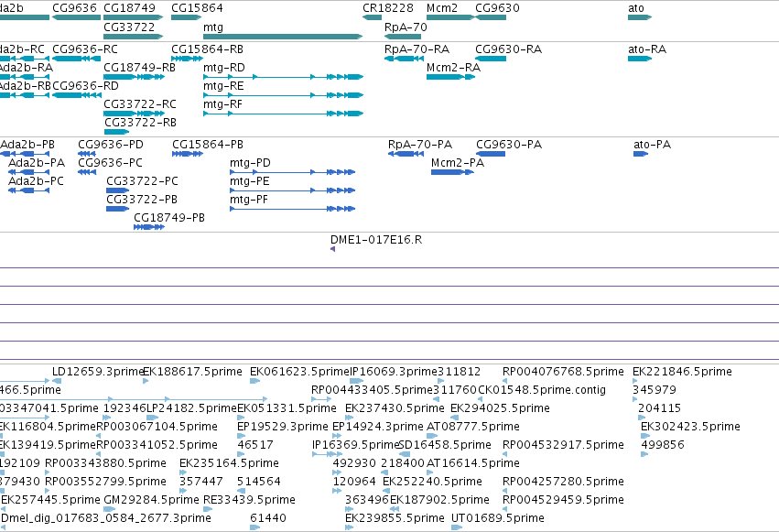Select the Ada2b-PC protein feature

[x=28, y=190]
